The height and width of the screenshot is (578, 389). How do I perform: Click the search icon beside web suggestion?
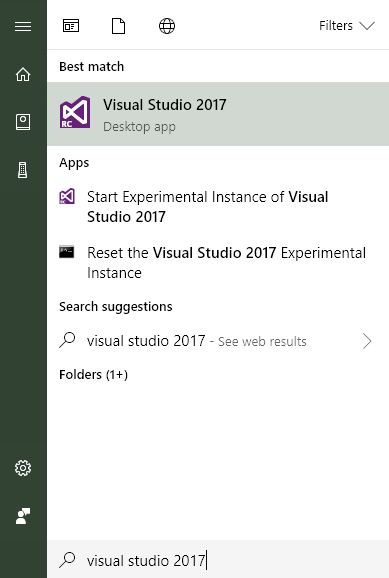tap(67, 340)
